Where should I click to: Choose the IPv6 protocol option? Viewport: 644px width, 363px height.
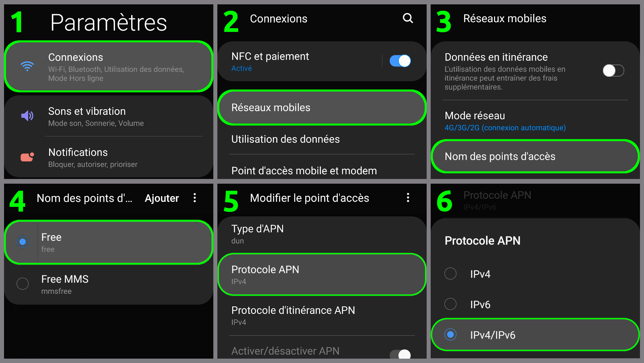(x=450, y=304)
